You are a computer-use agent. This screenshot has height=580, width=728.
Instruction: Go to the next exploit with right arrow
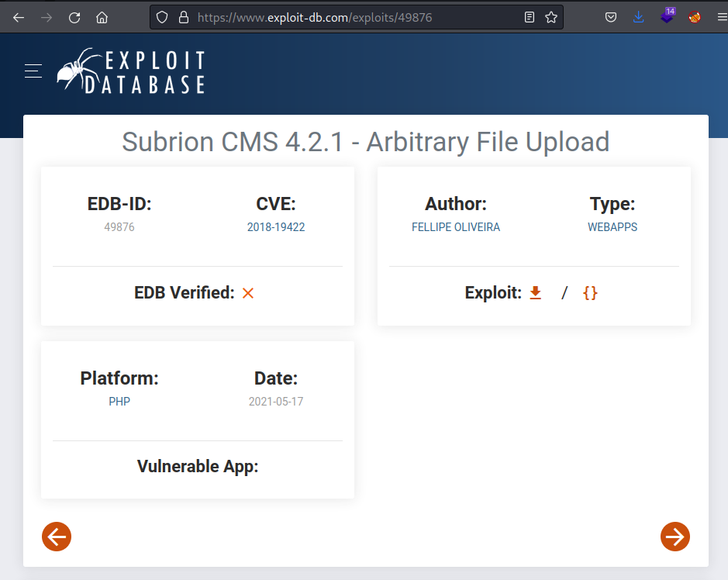pos(675,536)
